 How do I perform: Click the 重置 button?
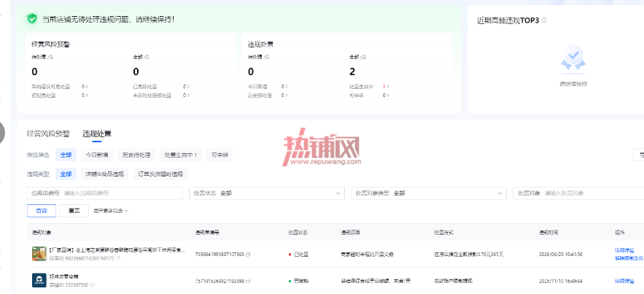click(74, 211)
